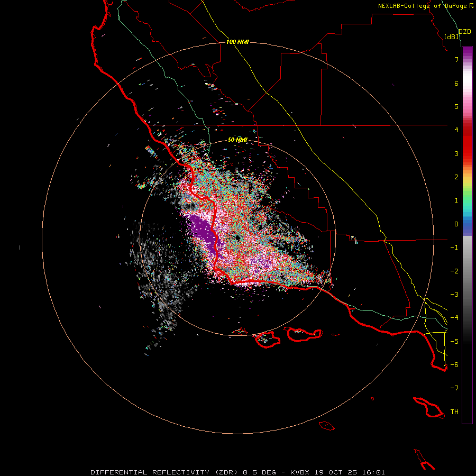Click the 6 value on color scale

click(456, 83)
